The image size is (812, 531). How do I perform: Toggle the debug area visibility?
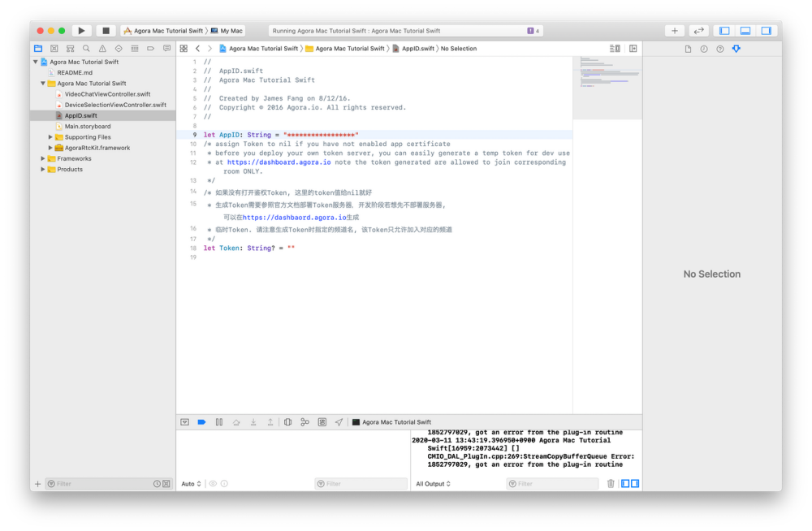[x=745, y=31]
